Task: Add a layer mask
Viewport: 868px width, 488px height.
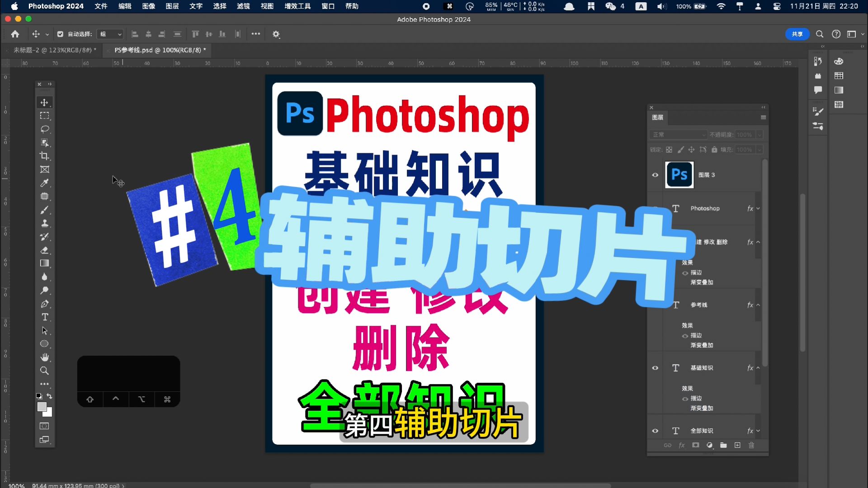Action: tap(695, 445)
